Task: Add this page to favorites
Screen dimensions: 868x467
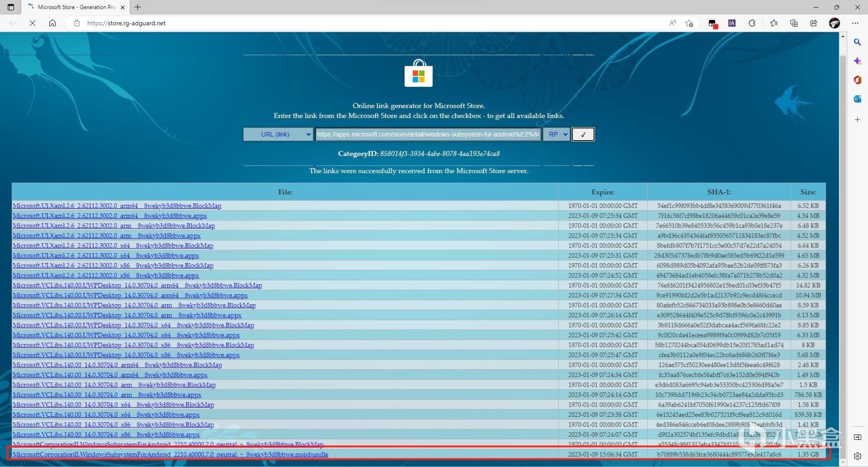Action: click(689, 23)
